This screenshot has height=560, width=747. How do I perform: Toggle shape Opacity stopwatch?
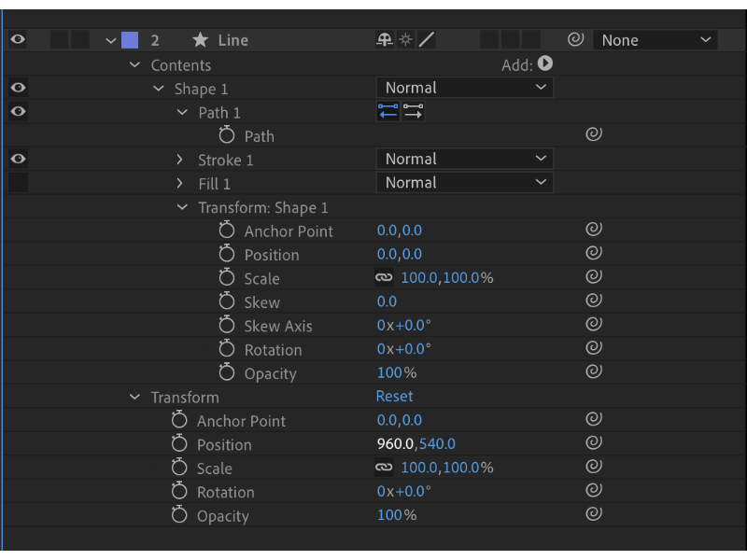tap(227, 372)
